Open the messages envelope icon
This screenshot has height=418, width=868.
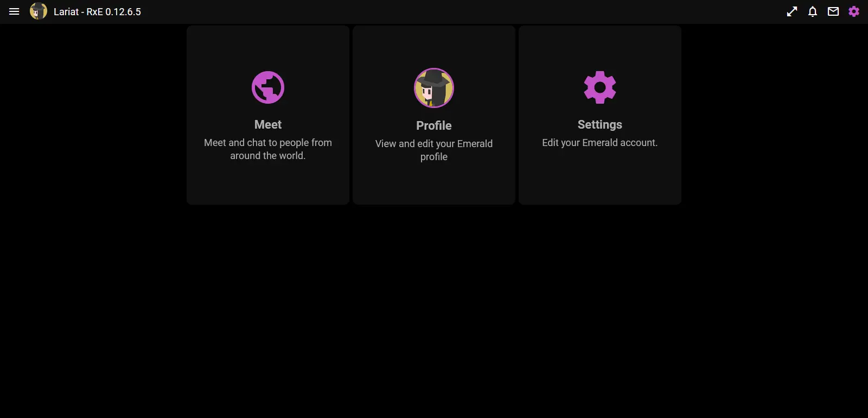coord(833,11)
